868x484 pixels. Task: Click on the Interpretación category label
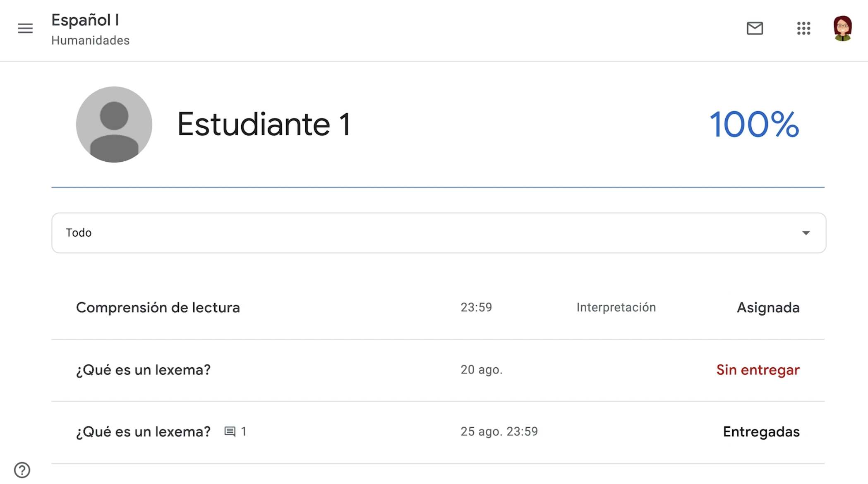coord(616,307)
